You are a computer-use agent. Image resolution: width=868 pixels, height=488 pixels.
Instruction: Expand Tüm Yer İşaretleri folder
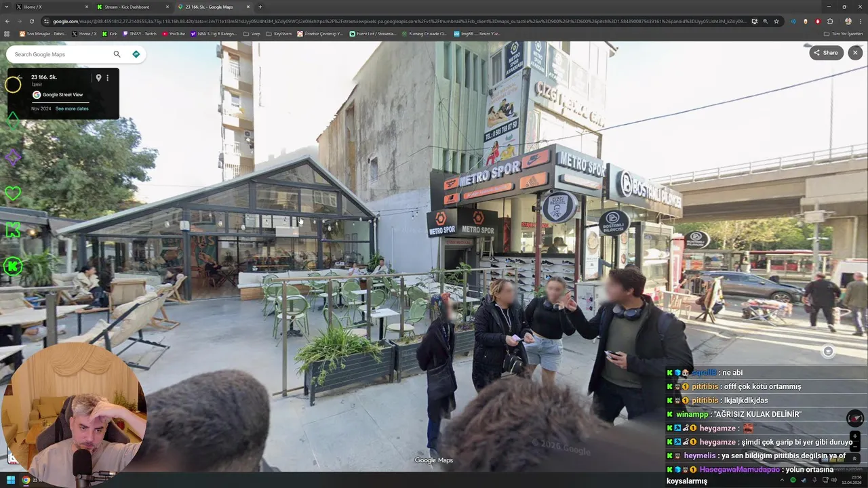[x=844, y=33]
